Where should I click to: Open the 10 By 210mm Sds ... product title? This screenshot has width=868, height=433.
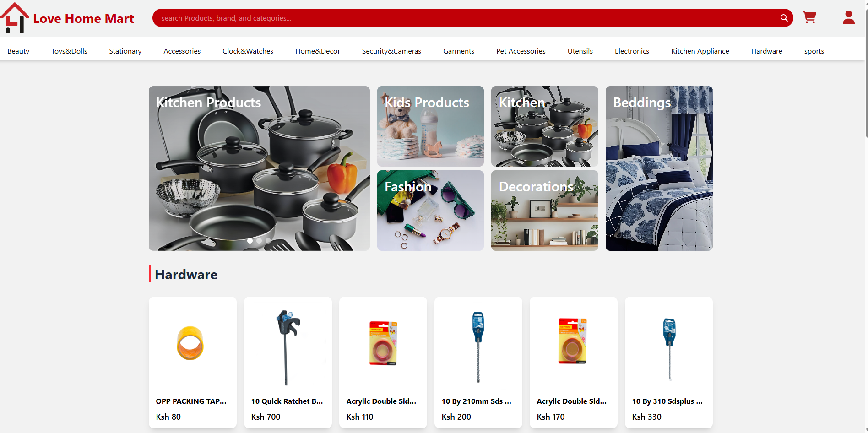477,401
